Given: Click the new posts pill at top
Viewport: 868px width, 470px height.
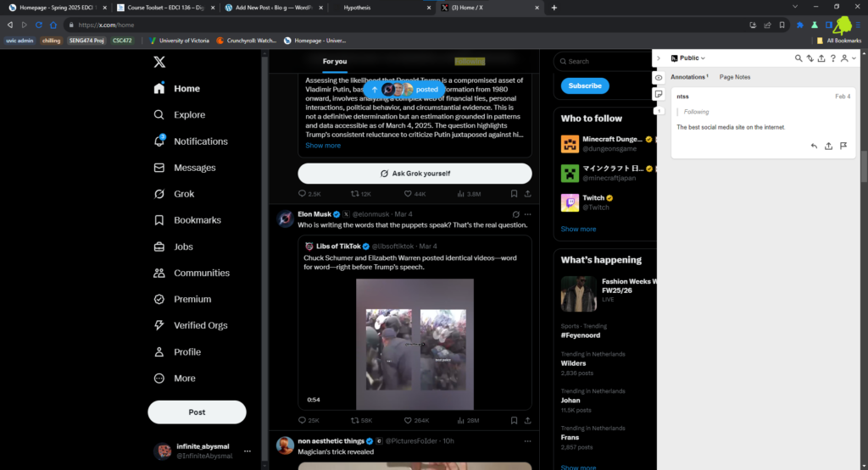Looking at the screenshot, I should click(x=404, y=89).
